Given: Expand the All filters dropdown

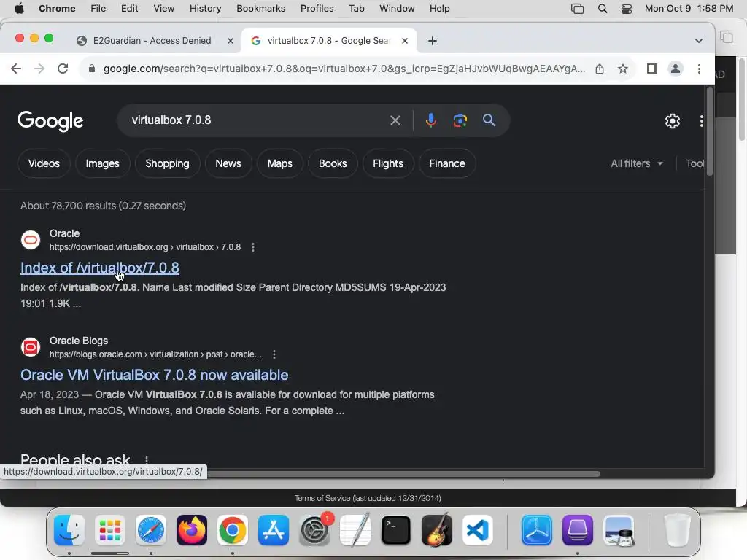Looking at the screenshot, I should coord(637,163).
